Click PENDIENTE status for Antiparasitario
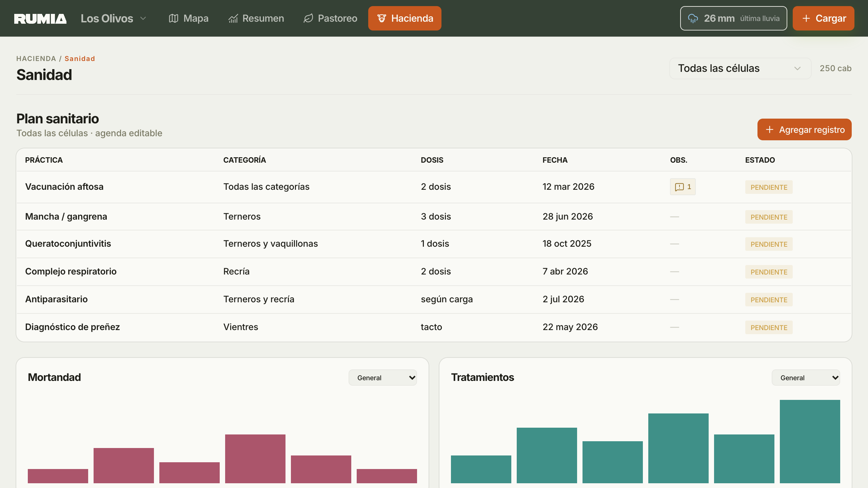Viewport: 868px width, 488px height. click(769, 300)
